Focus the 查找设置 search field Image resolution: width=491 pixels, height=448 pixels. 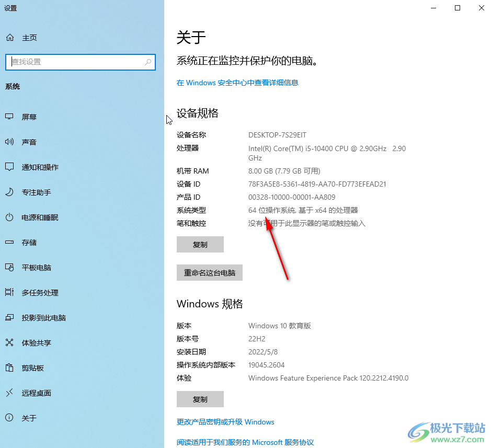(81, 62)
